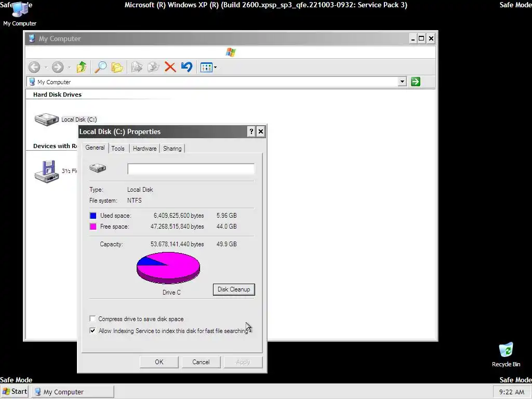Screen dimensions: 532x399
Task: Click the Hard Disk Drives group header
Action: (x=57, y=95)
